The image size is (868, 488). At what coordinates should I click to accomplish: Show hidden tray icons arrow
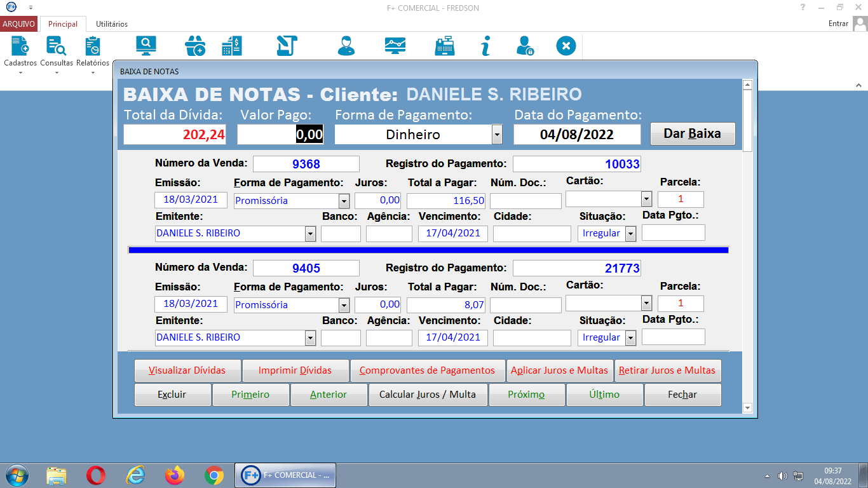coord(767,476)
